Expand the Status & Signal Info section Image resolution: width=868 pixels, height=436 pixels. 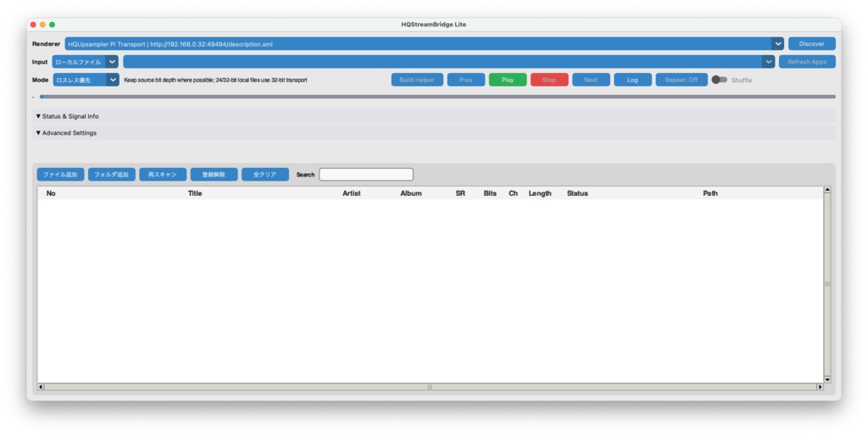point(434,116)
